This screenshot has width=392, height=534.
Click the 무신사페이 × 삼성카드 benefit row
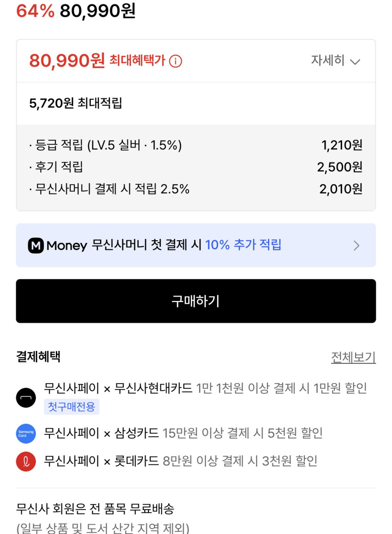(183, 433)
